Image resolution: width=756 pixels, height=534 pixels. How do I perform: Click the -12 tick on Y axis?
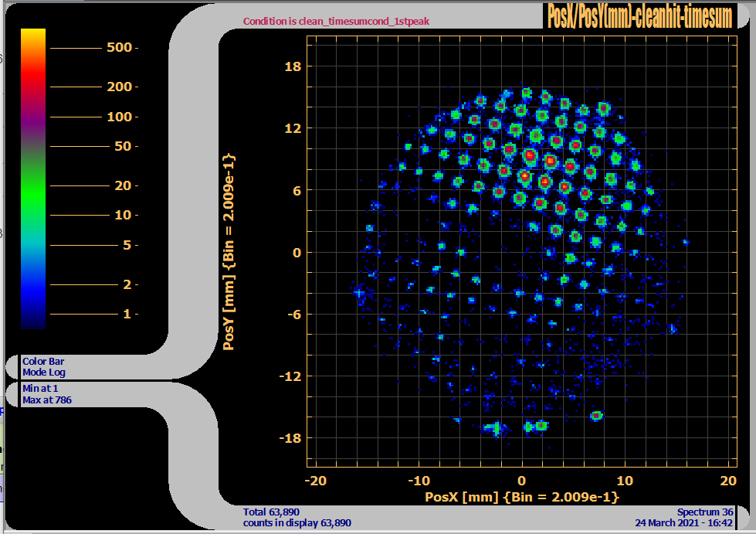click(289, 376)
